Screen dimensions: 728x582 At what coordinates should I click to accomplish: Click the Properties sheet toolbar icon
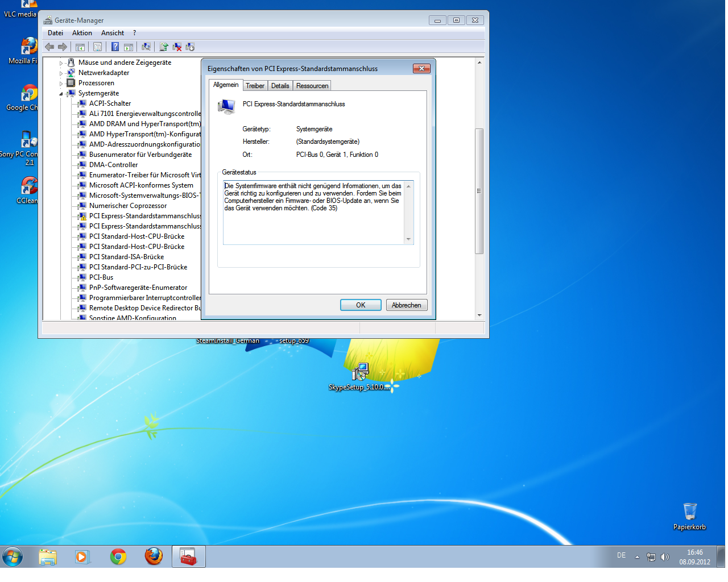point(97,47)
